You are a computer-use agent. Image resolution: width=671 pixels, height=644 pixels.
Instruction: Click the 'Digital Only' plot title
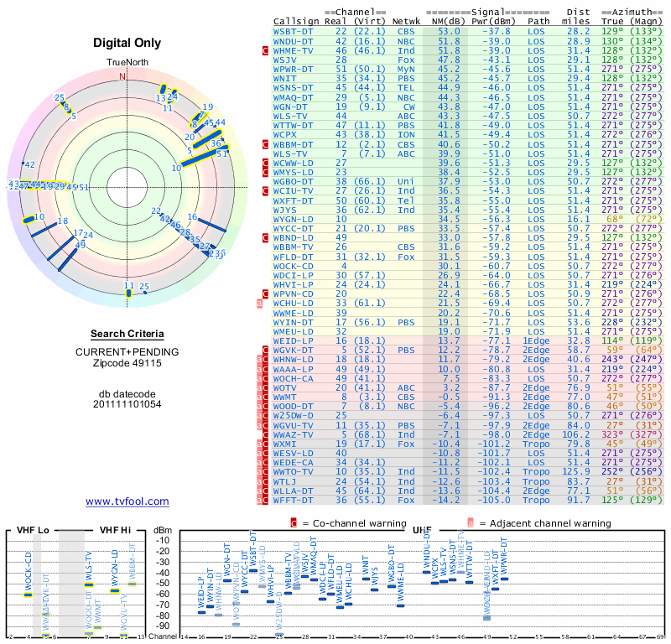[127, 43]
